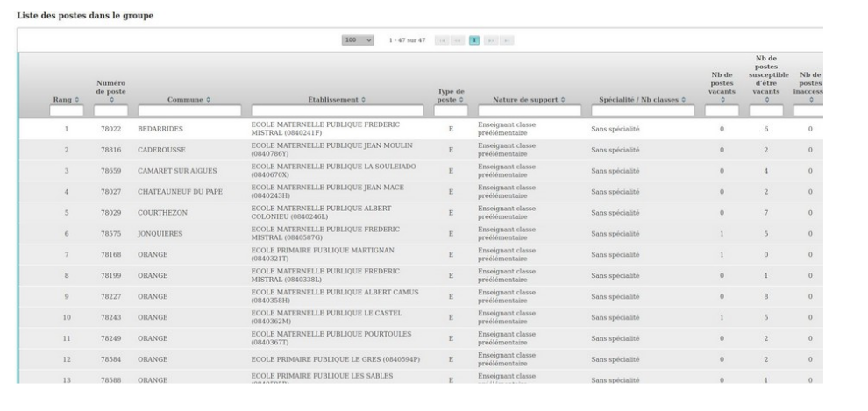Go to the previous page of results
This screenshot has height=411, width=868.
pyautogui.click(x=457, y=40)
